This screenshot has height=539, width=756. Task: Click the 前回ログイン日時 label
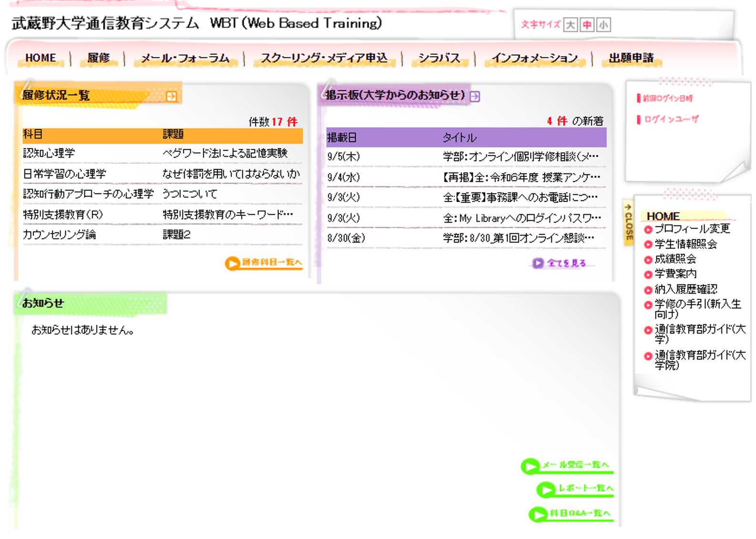click(667, 99)
